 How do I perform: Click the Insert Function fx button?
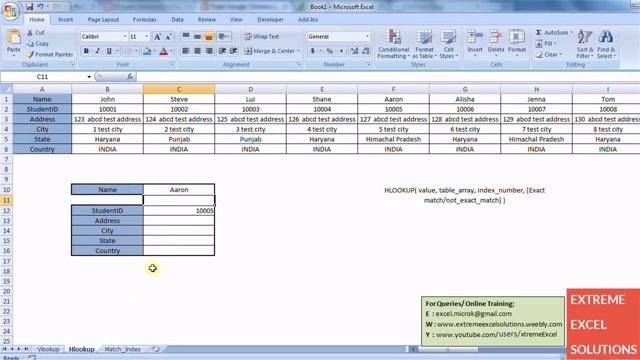point(130,77)
